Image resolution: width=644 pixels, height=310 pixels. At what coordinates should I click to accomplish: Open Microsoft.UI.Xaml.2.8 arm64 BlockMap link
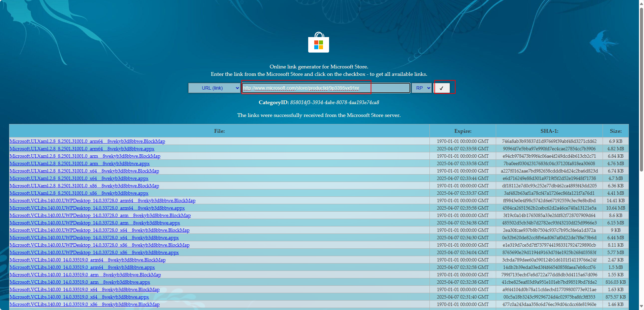point(87,141)
